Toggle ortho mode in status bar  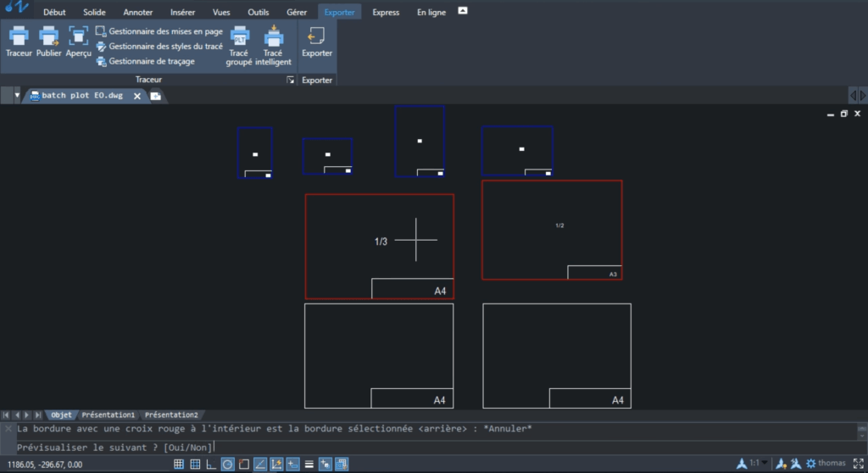click(211, 465)
